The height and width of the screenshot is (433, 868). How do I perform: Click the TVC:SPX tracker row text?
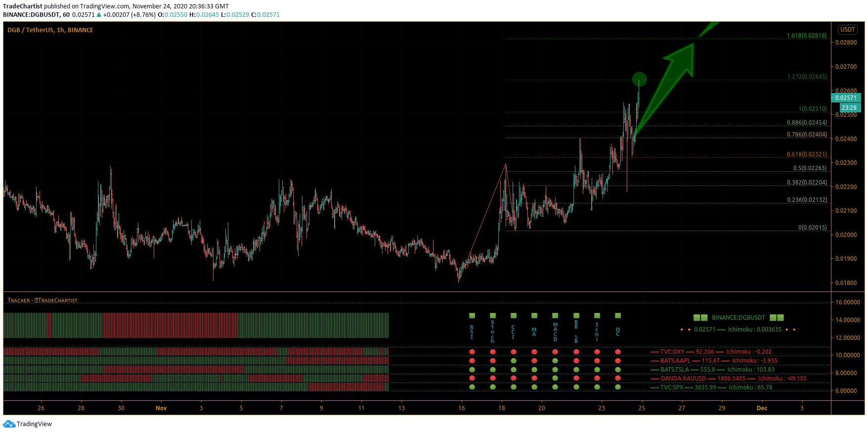click(711, 387)
